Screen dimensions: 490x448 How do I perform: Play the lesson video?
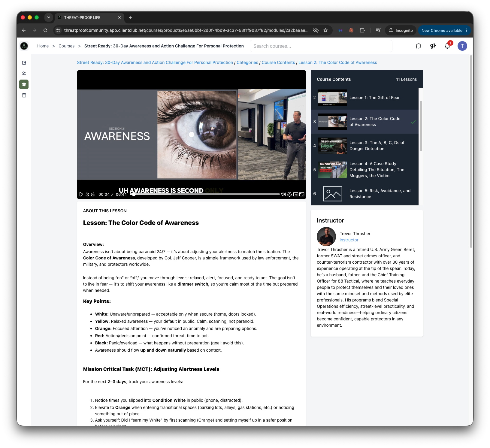(81, 194)
